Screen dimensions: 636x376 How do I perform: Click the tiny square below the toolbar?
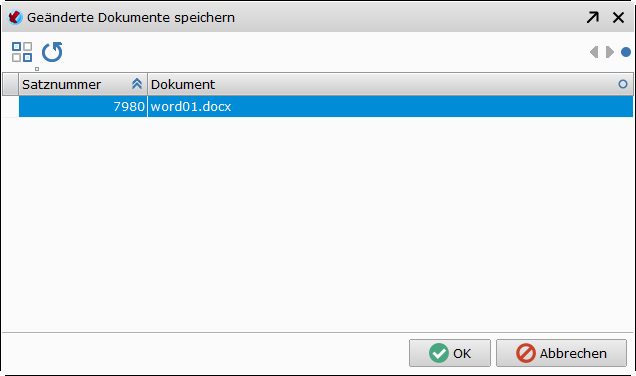click(x=37, y=69)
